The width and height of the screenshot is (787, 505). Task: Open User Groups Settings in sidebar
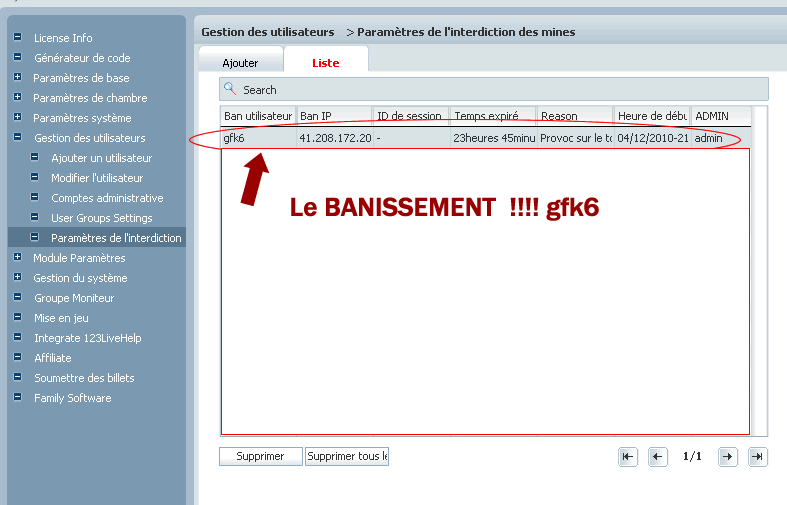pyautogui.click(x=101, y=218)
